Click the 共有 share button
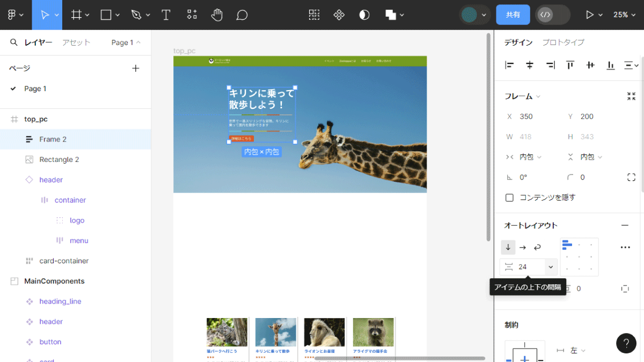The width and height of the screenshot is (644, 362). click(513, 15)
